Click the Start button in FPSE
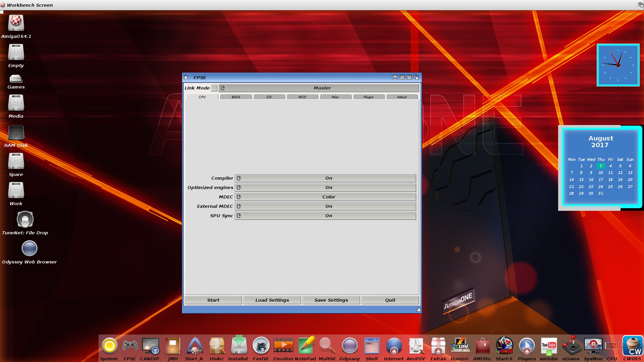 [x=213, y=300]
